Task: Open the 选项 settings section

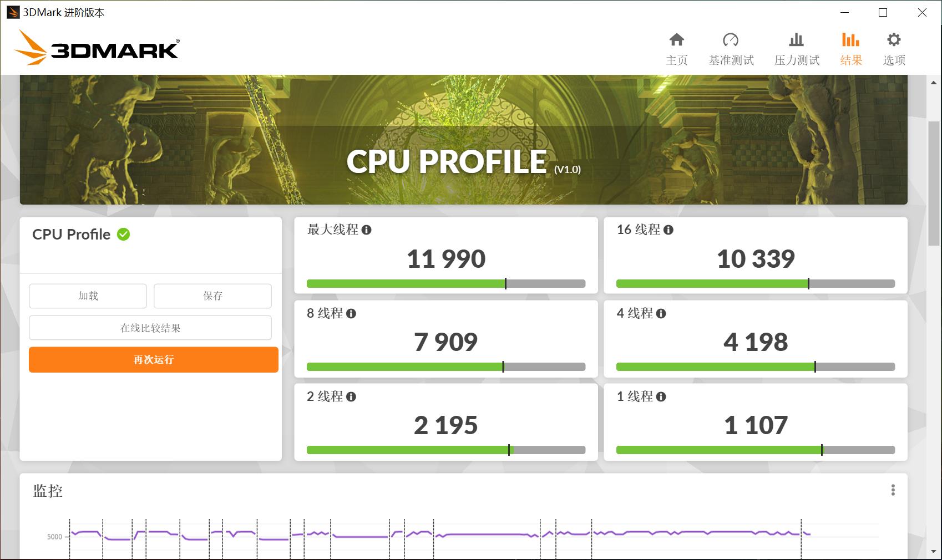Action: 893,48
